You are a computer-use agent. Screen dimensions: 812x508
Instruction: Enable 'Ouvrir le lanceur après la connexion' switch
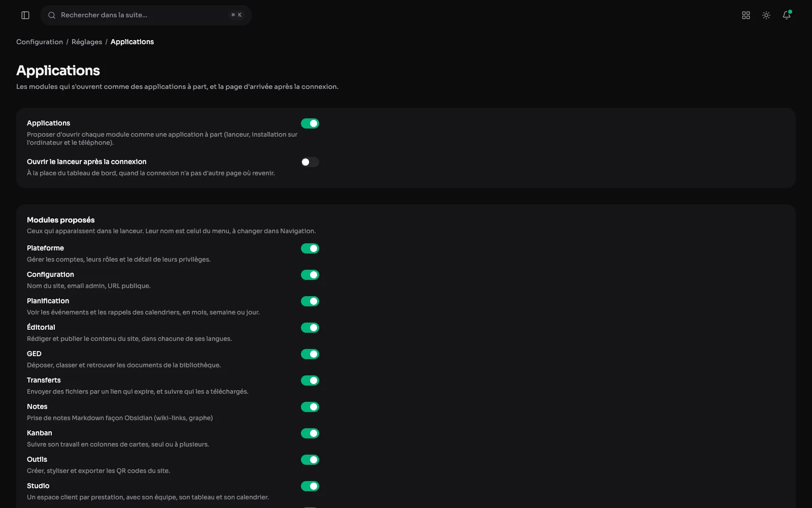pos(310,162)
